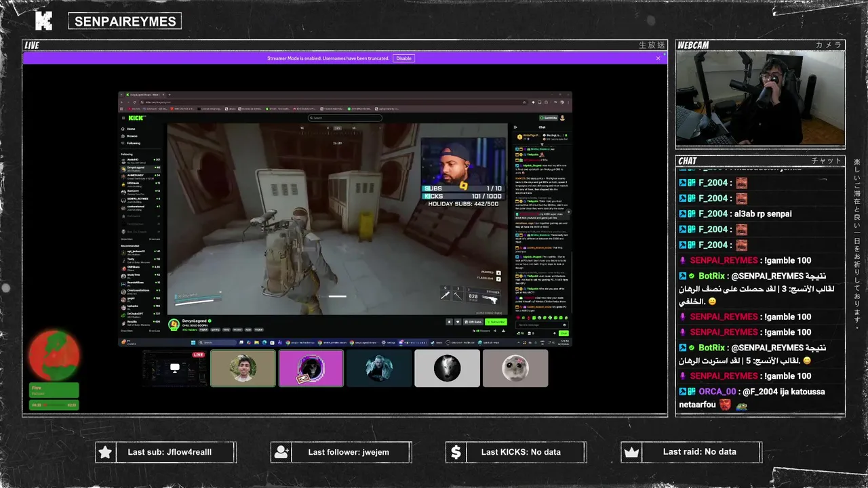Screen dimensions: 868x488
Task: Focus the Send a message chat field
Action: (x=542, y=325)
